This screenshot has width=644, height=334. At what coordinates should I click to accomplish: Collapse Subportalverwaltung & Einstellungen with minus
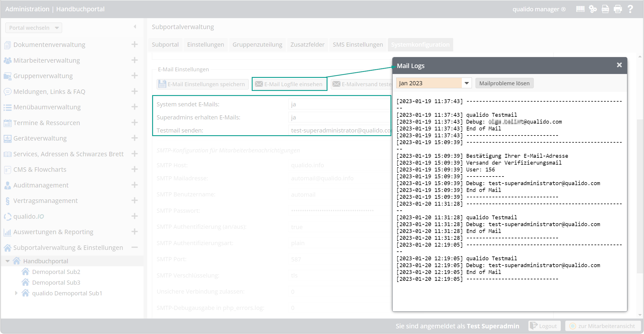click(135, 247)
